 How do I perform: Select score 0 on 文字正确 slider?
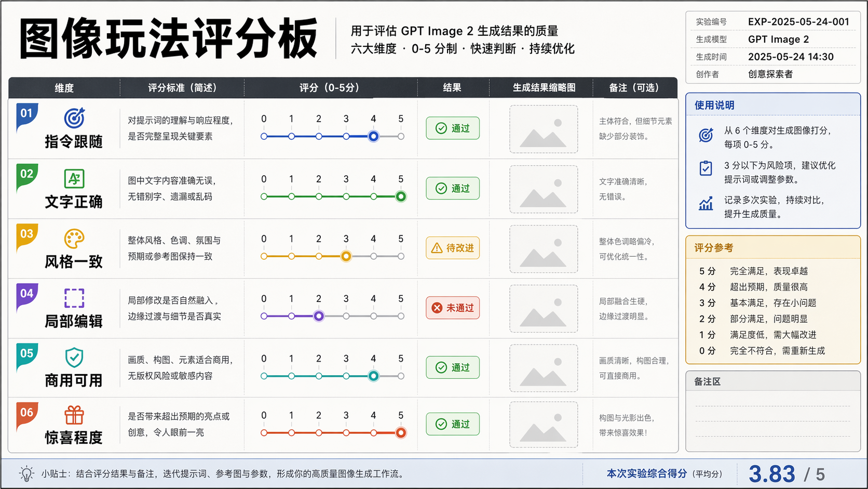264,196
